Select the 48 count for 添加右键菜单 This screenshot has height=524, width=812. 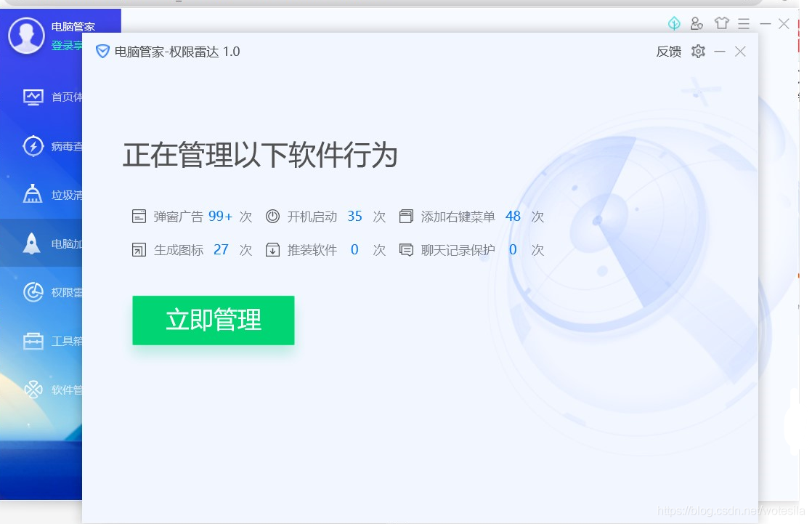click(x=513, y=216)
